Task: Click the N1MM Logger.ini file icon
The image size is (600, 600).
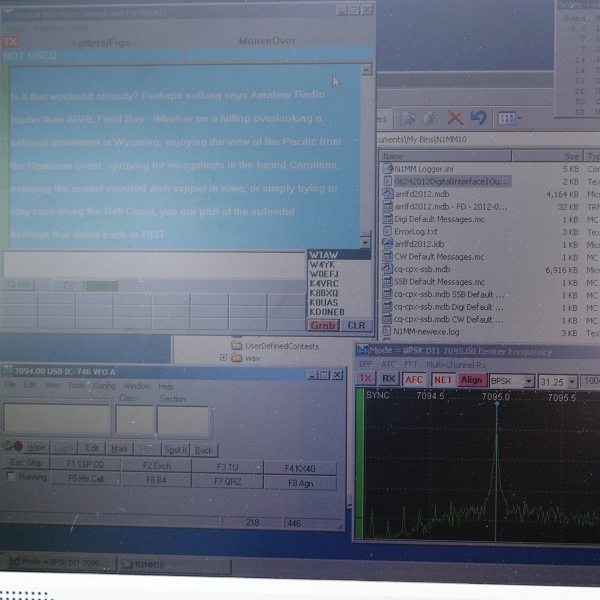Action: [388, 168]
